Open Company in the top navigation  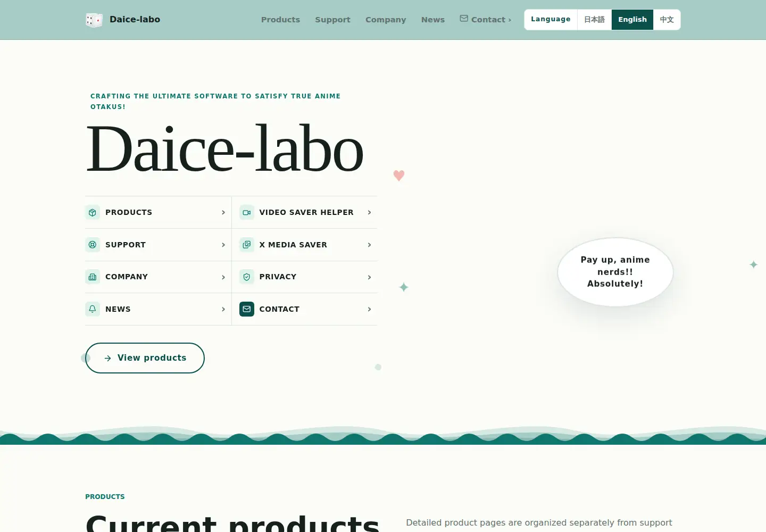pyautogui.click(x=386, y=20)
